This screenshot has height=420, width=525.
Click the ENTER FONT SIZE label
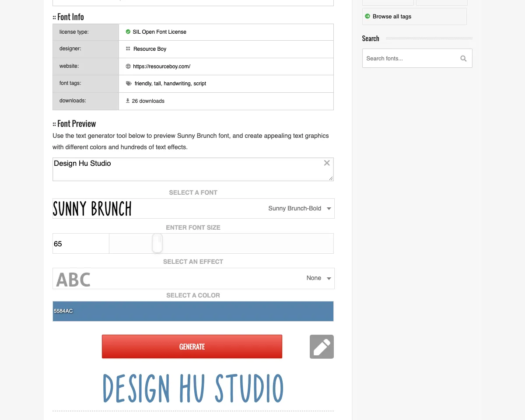(193, 227)
